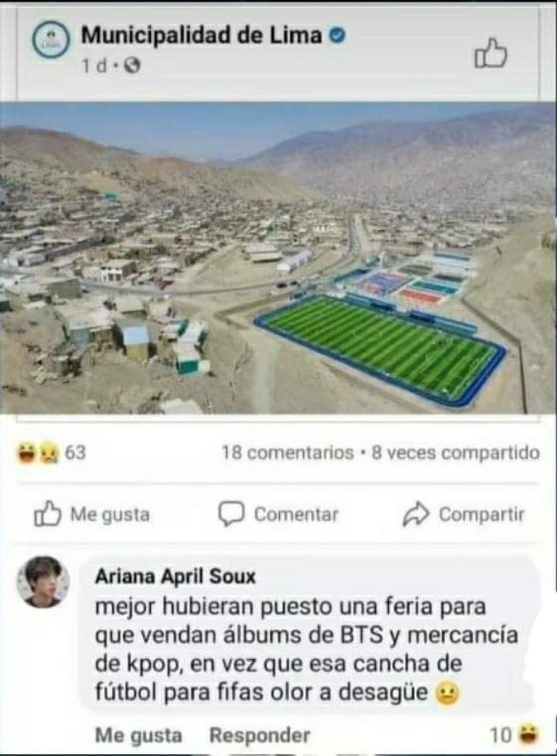Screen dimensions: 557x756
Task: Click the Ariana April Soux commenter name
Action: click(175, 576)
